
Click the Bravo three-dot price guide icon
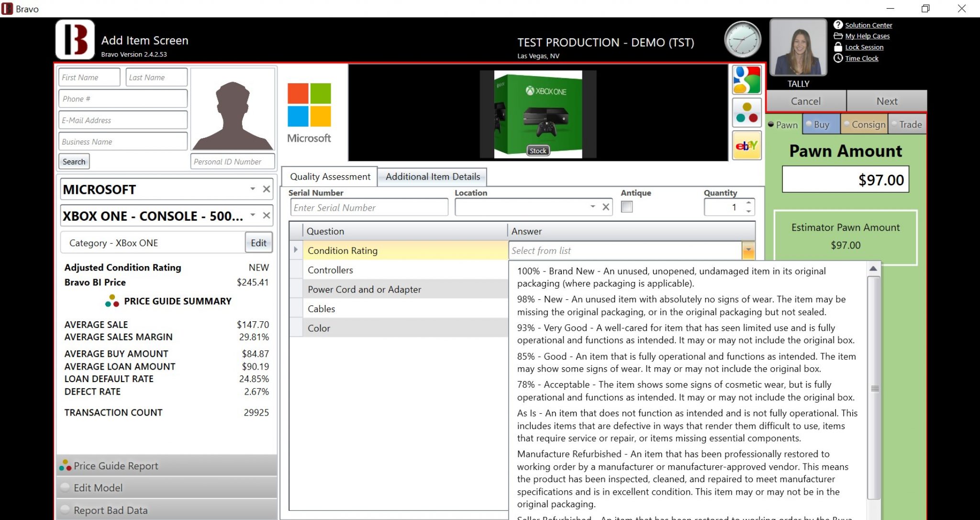tap(746, 112)
